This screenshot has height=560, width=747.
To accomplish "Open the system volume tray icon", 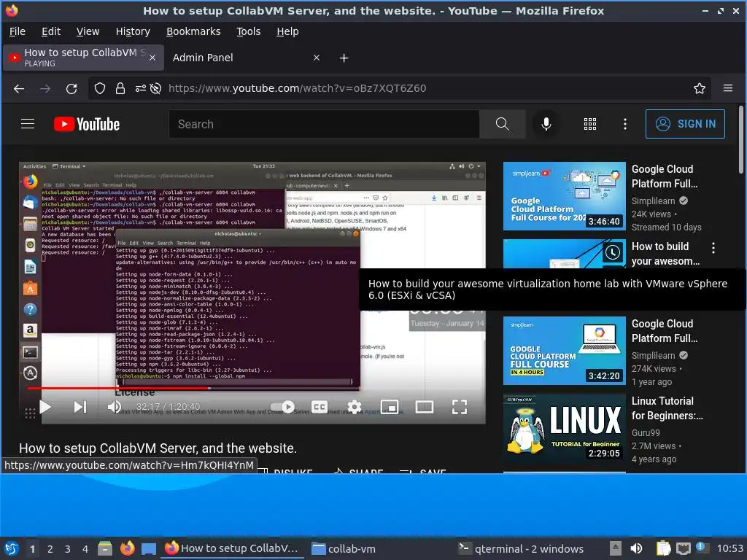I will click(636, 548).
